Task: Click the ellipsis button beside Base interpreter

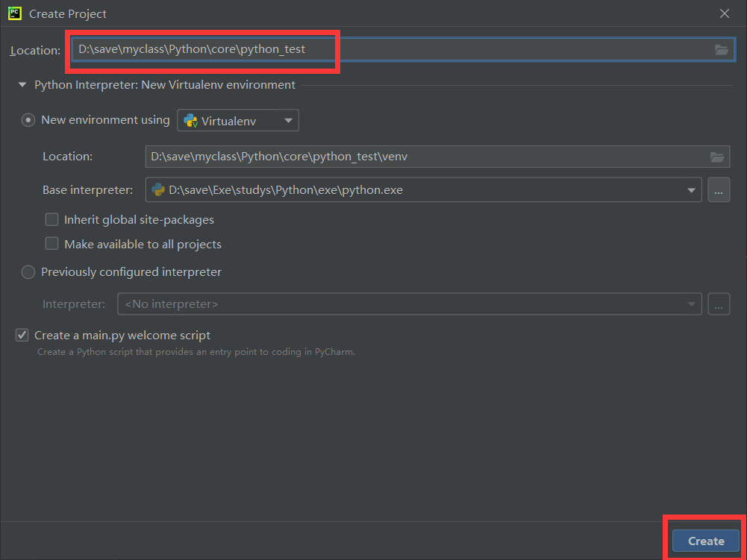Action: click(719, 190)
